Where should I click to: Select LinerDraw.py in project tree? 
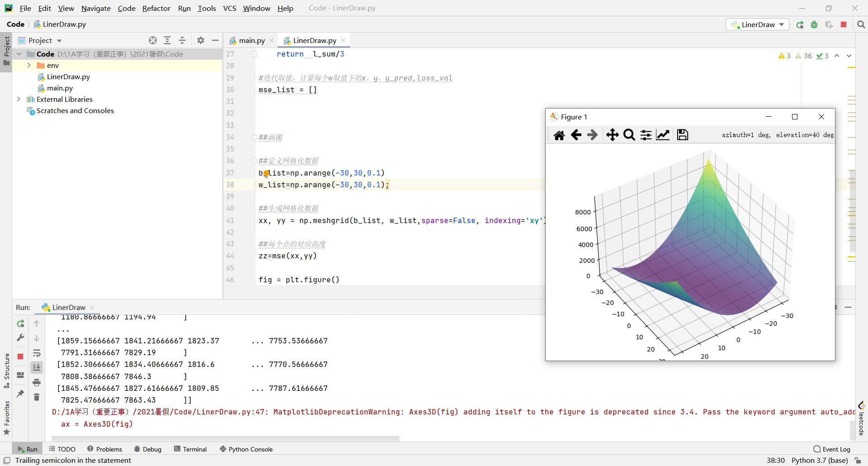point(68,76)
